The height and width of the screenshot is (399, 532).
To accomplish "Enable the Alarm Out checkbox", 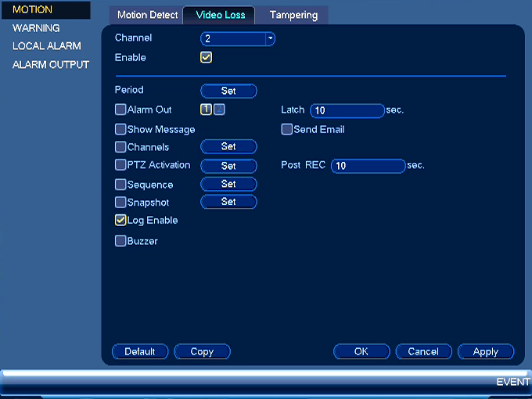I will pos(120,110).
